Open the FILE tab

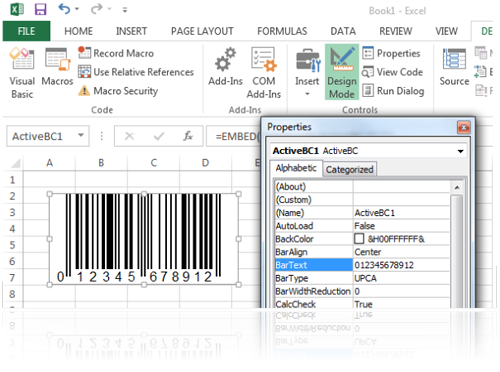(26, 31)
